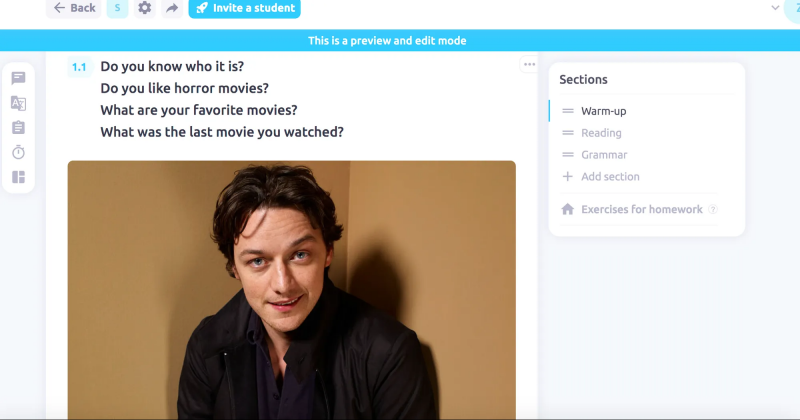Click the actor photo in exercise
The image size is (800, 420).
tap(291, 290)
